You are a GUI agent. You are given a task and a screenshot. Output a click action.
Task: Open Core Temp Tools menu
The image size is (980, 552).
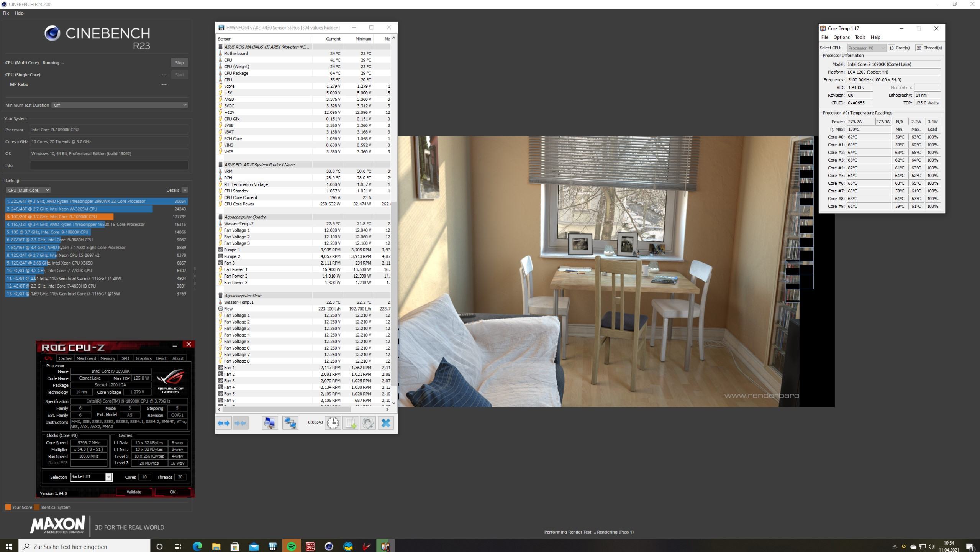860,37
